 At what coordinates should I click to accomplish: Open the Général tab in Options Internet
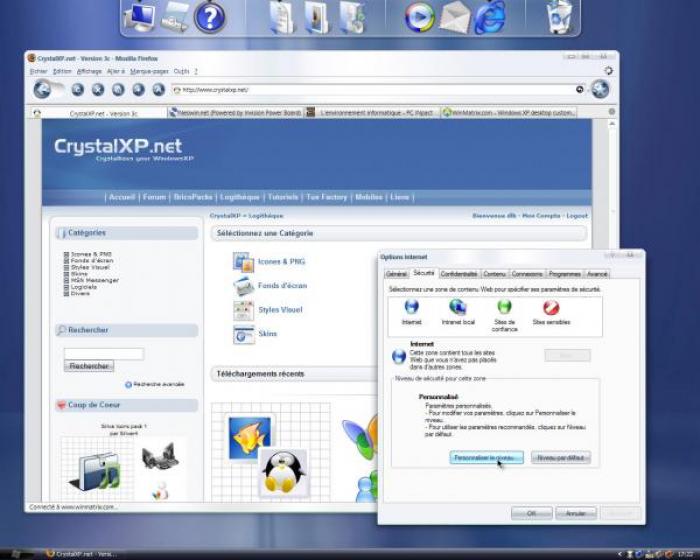tap(396, 274)
